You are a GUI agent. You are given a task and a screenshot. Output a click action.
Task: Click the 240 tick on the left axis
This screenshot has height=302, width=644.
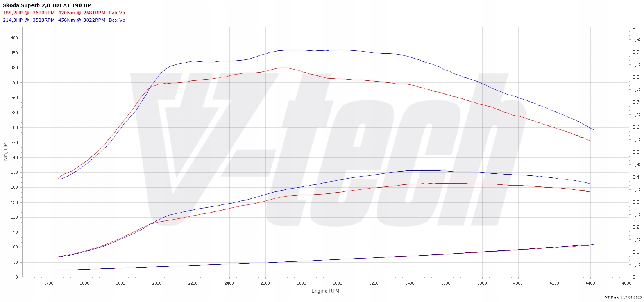click(14, 157)
